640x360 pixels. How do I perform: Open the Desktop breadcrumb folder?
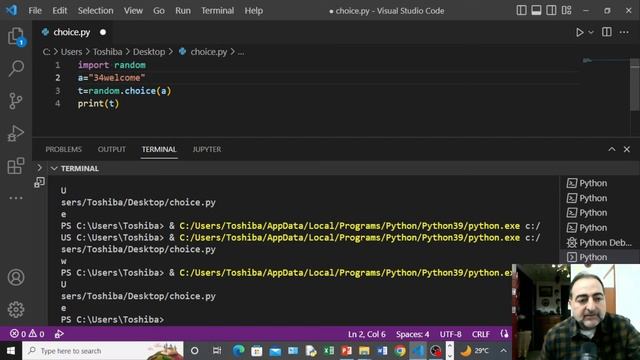point(149,52)
